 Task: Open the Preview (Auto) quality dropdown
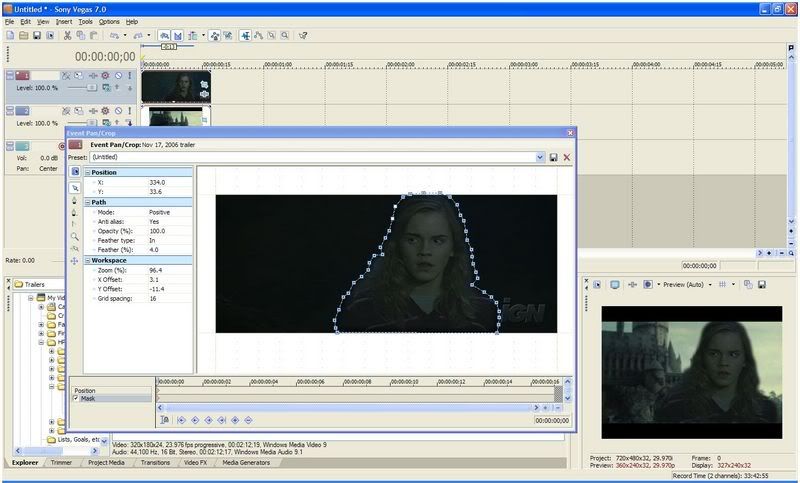[710, 285]
